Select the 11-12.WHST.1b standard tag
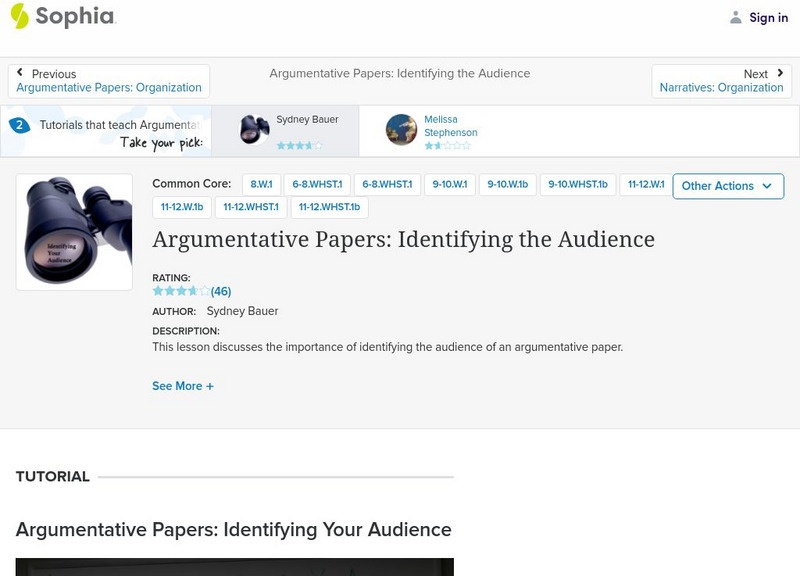Viewport: 800px width, 576px height. coord(330,207)
